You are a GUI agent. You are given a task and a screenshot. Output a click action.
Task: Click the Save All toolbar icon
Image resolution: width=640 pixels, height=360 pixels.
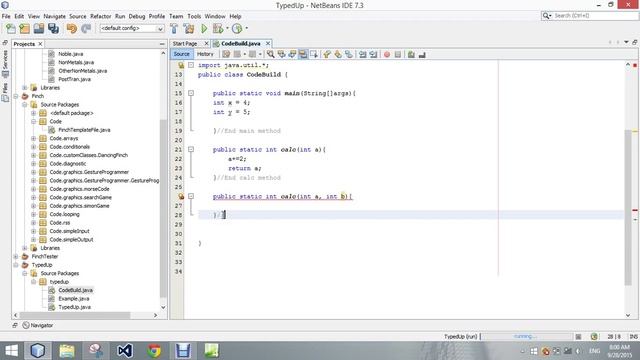click(x=53, y=29)
